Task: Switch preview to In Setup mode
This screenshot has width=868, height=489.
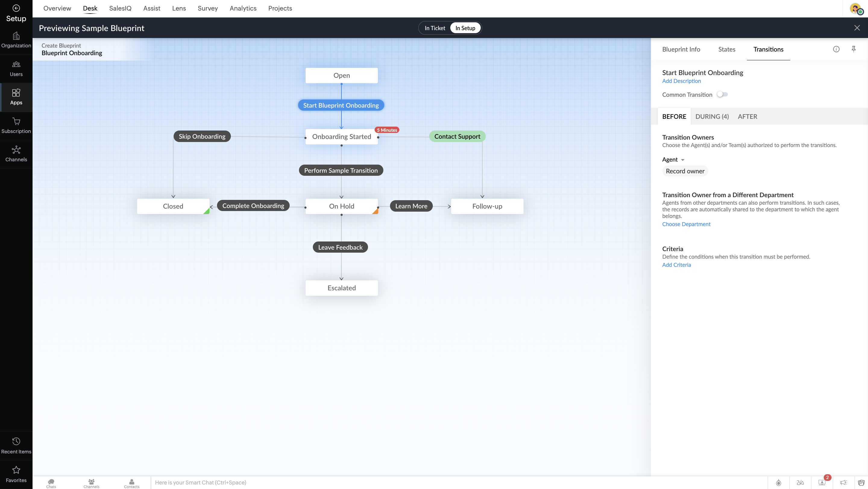Action: click(x=465, y=28)
